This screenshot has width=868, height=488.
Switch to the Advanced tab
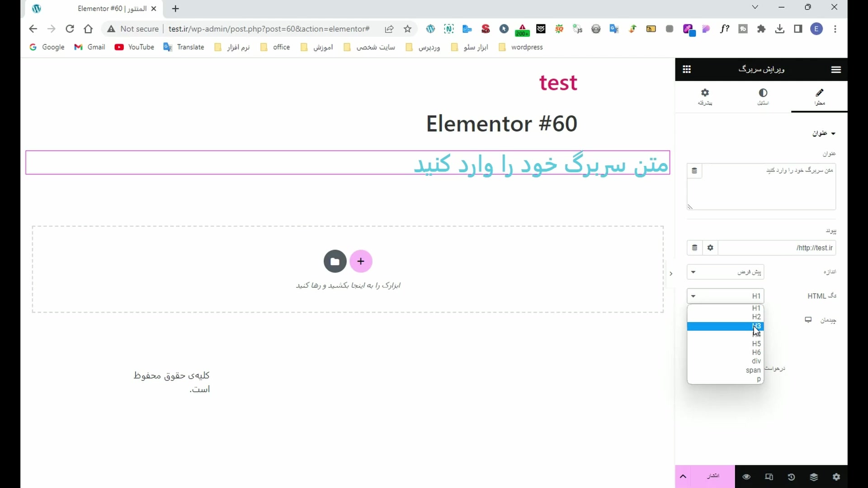tap(705, 96)
